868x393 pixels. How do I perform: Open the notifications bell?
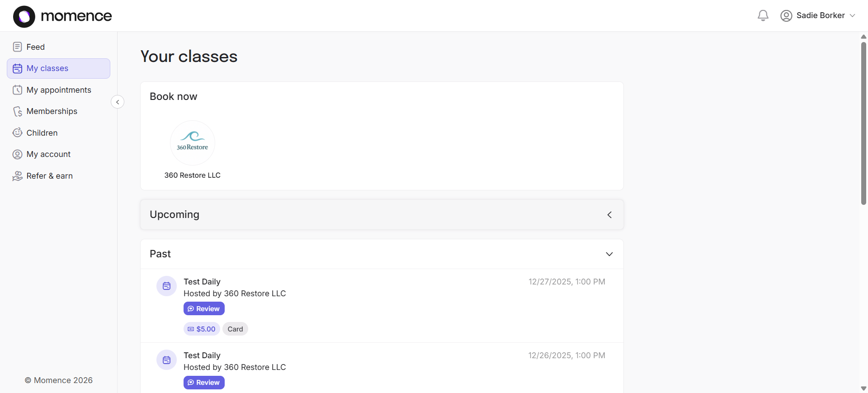coord(763,15)
